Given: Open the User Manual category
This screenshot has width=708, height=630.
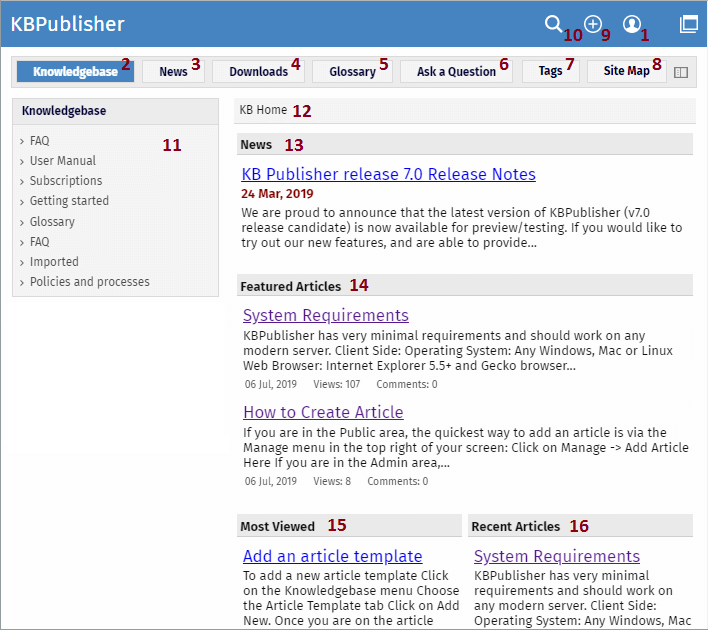Looking at the screenshot, I should point(63,161).
